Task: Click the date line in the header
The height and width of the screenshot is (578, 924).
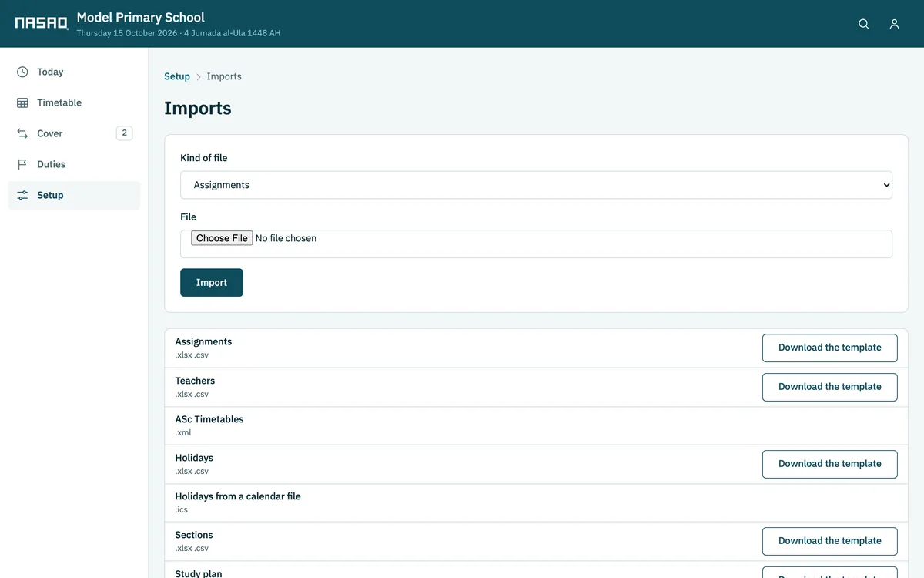Action: point(179,33)
